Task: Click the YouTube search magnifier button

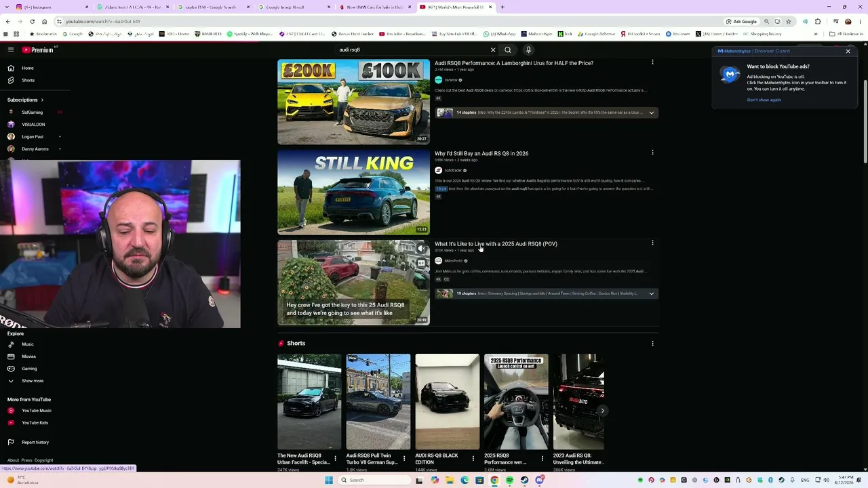Action: point(508,49)
